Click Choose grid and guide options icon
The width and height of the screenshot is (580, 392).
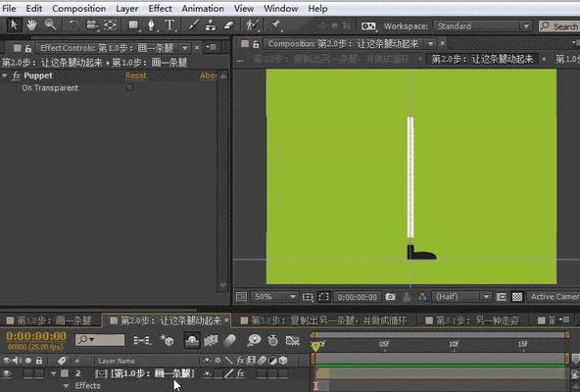pyautogui.click(x=308, y=297)
